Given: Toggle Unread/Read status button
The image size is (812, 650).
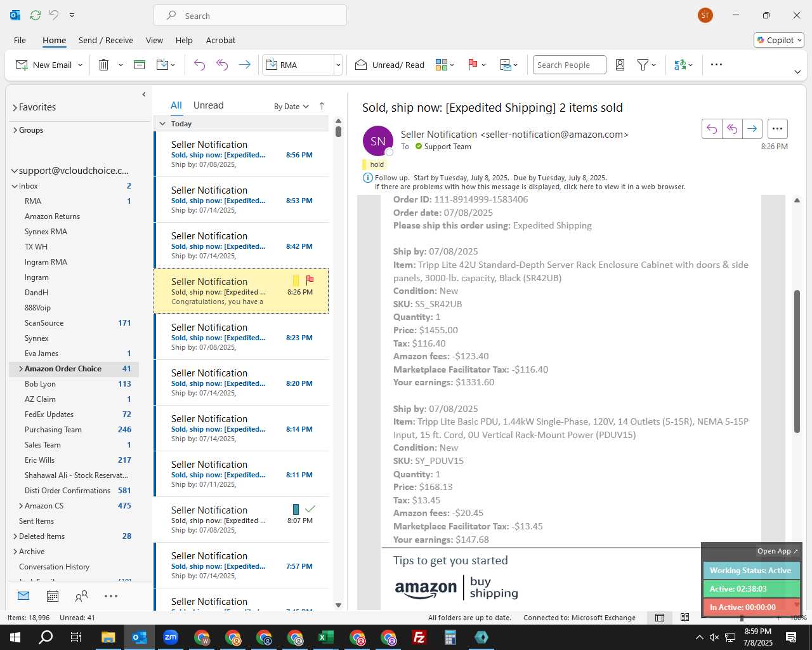Looking at the screenshot, I should [390, 65].
